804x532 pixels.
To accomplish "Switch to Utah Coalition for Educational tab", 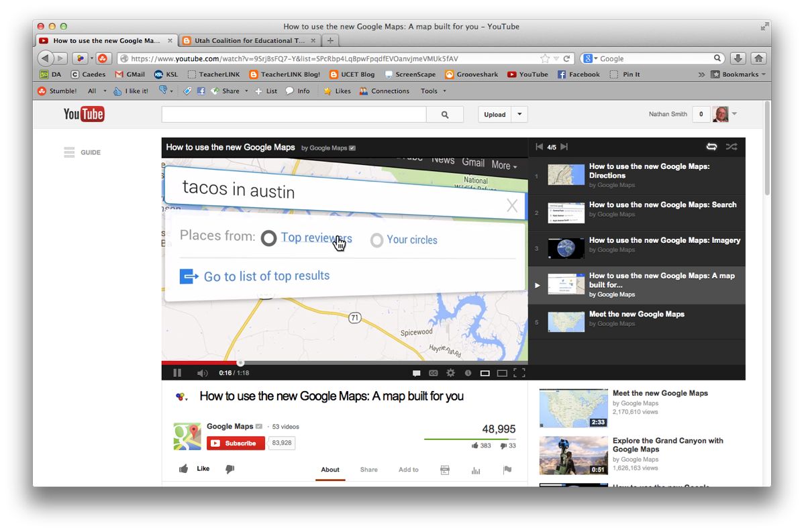I will coord(250,40).
